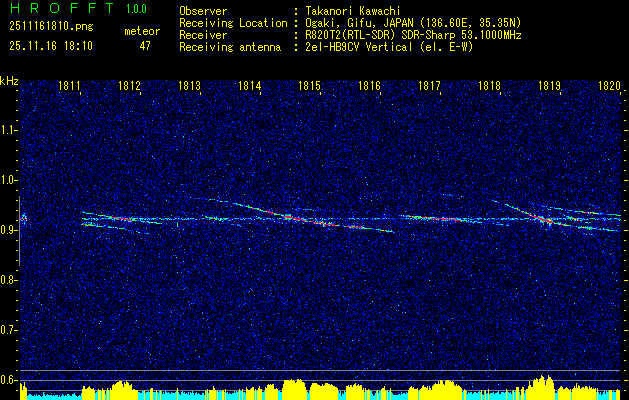The image size is (629, 400).
Task: Click the 0.9 frequency axis label
Action: click(x=8, y=230)
